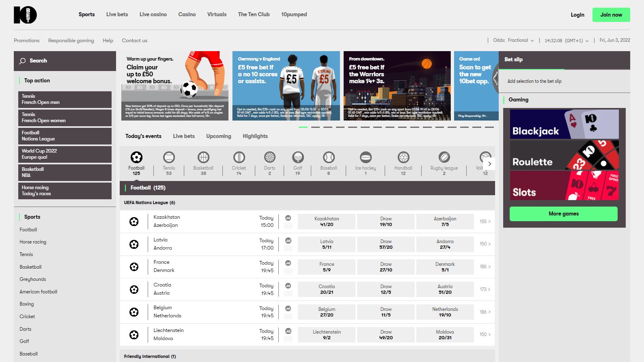Open the Germany v England promo banner
This screenshot has height=362, width=644.
pos(286,86)
